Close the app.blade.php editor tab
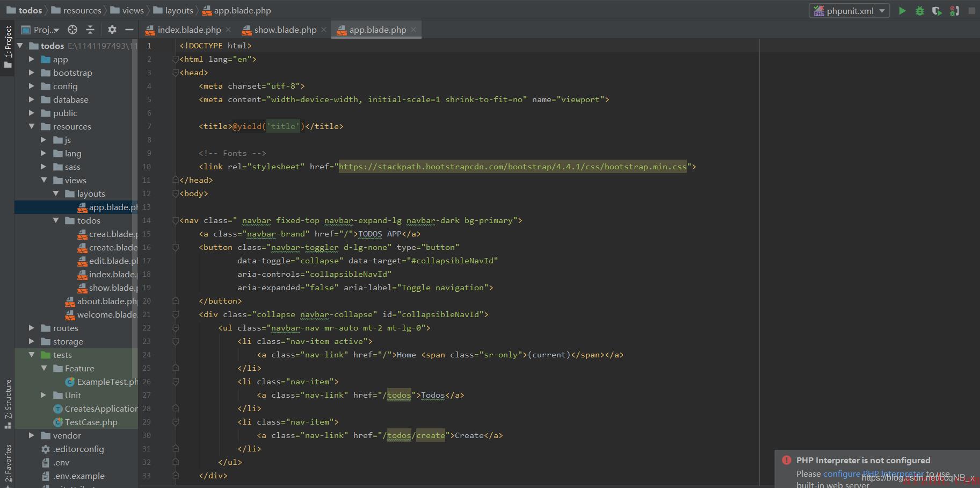This screenshot has width=980, height=488. point(413,30)
